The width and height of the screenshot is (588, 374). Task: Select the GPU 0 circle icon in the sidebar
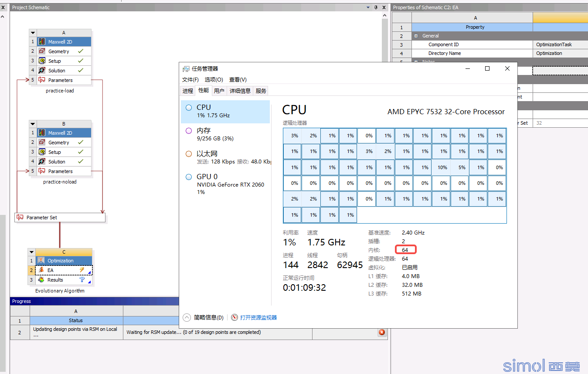tap(189, 177)
